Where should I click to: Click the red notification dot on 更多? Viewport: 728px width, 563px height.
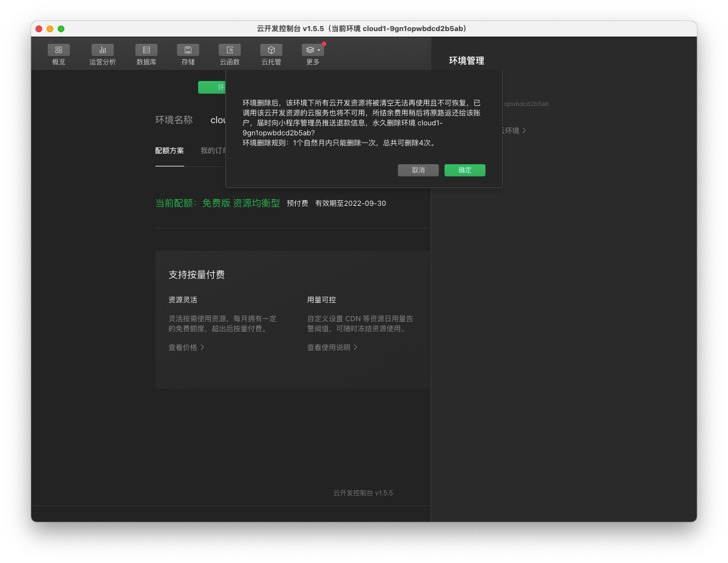(323, 42)
